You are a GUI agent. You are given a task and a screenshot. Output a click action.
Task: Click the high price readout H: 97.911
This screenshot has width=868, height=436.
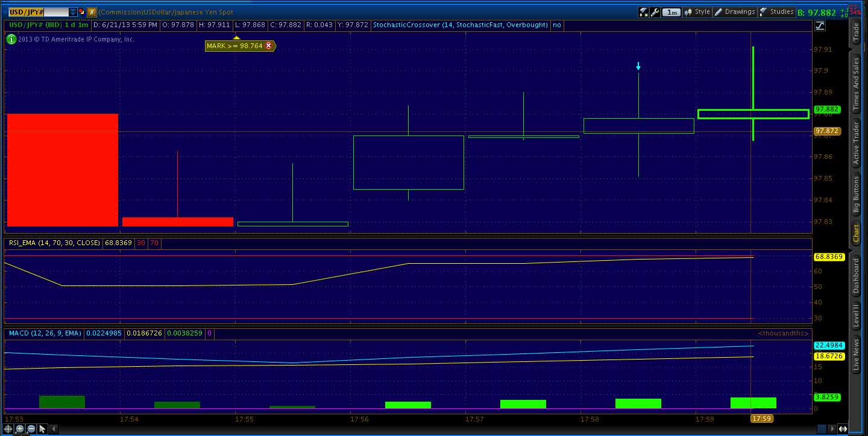click(215, 25)
